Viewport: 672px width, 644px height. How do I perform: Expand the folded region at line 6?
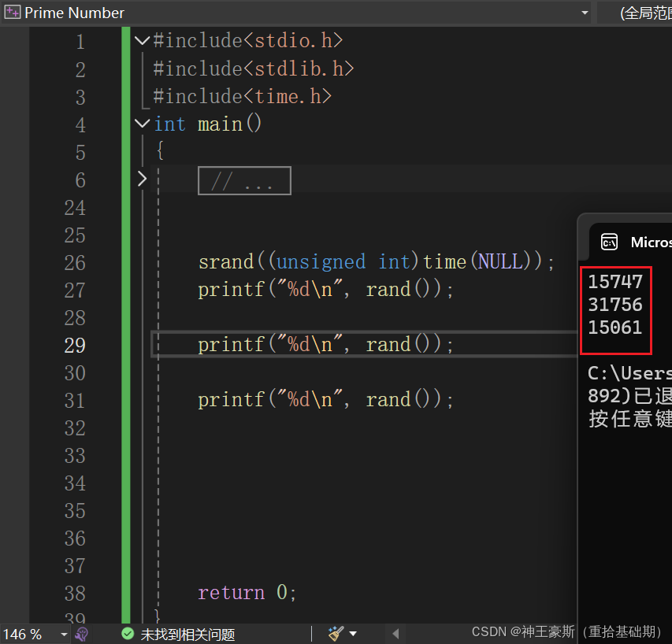click(142, 179)
